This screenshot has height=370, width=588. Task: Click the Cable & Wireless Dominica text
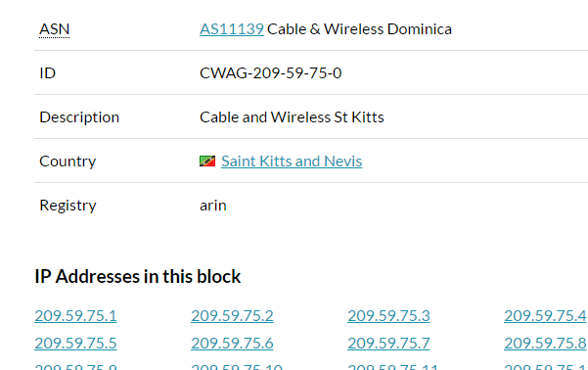[359, 29]
